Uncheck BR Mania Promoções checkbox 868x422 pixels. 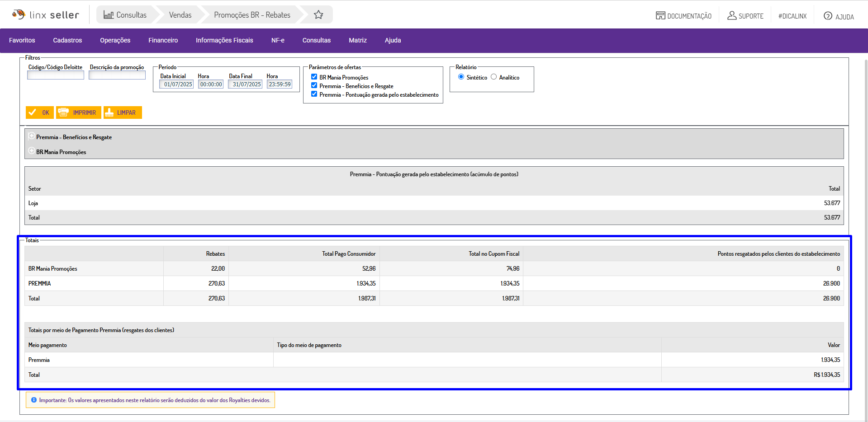(x=314, y=77)
